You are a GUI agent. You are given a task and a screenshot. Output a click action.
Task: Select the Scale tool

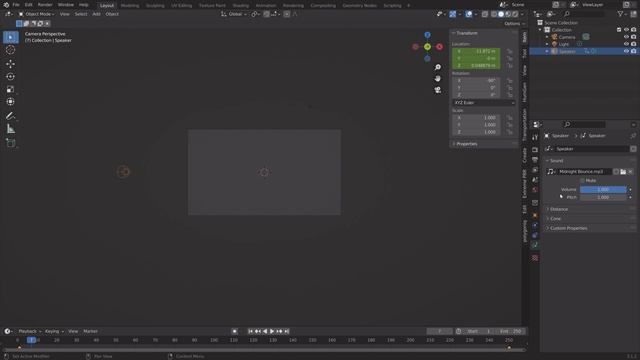(x=11, y=89)
